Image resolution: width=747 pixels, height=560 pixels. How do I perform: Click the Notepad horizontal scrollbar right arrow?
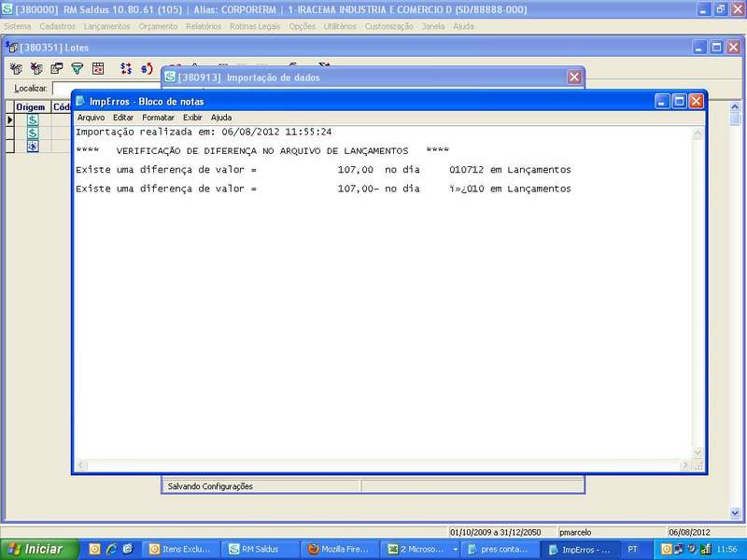tap(685, 465)
